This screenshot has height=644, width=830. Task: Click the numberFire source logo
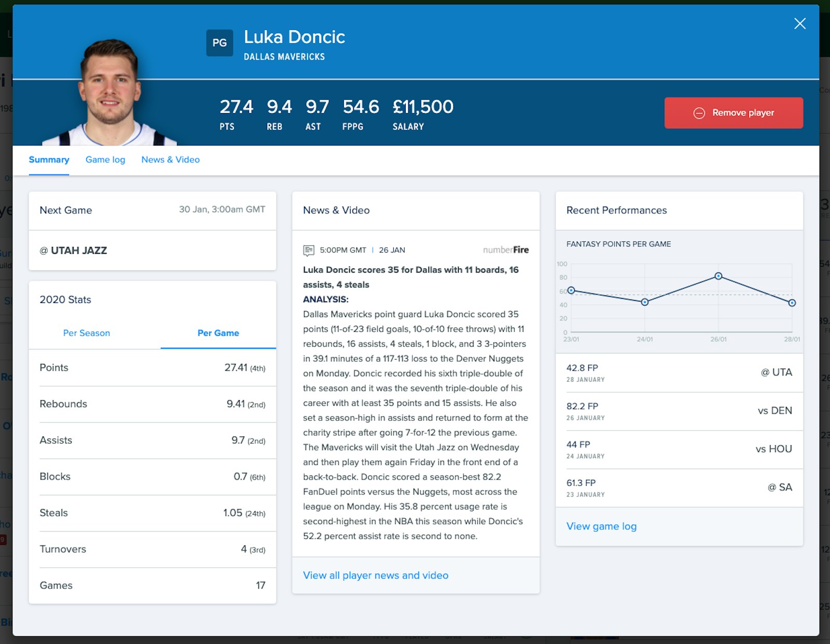(x=505, y=250)
